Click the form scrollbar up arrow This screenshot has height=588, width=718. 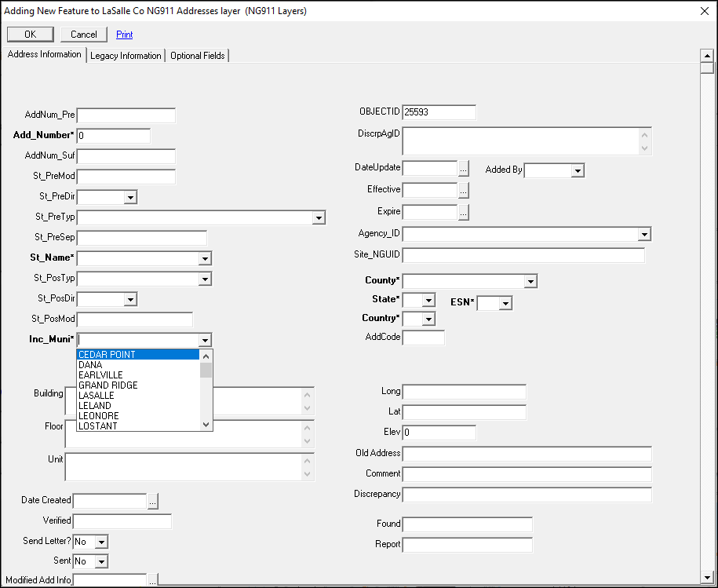[x=707, y=56]
